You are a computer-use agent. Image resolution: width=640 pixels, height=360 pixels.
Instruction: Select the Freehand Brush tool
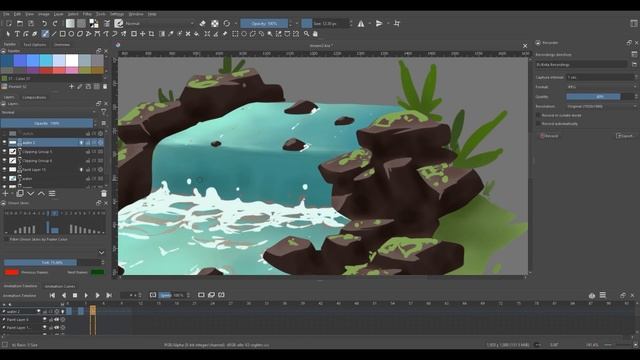(x=45, y=34)
